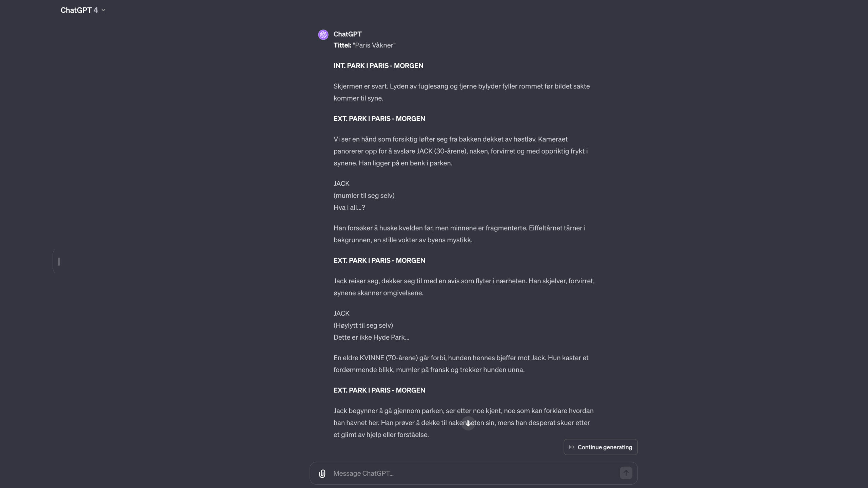Screen dimensions: 868x488
Task: Select the INT. PARK I PARIS - MORGEN heading
Action: 378,66
